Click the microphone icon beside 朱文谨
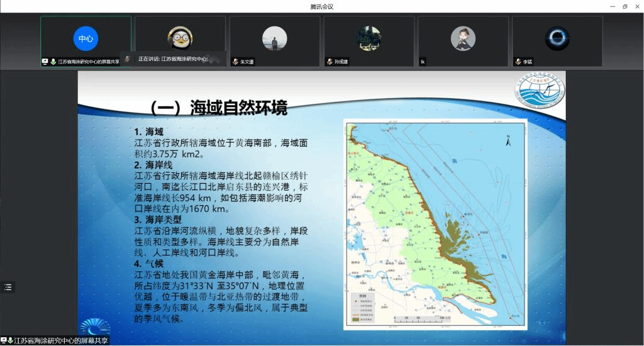The height and width of the screenshot is (346, 644). coord(235,62)
